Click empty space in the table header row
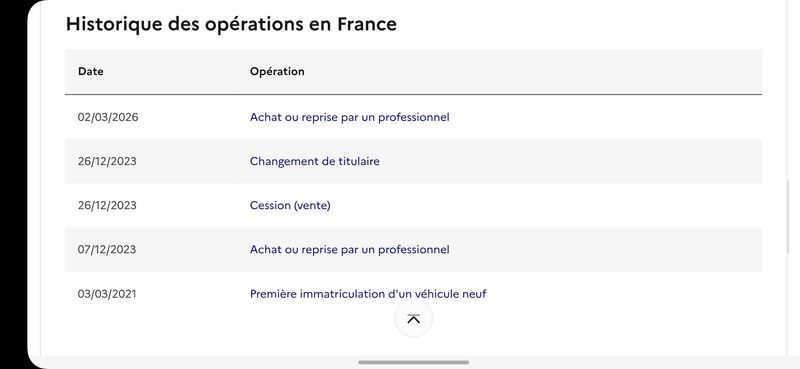The height and width of the screenshot is (369, 800). coord(533,71)
